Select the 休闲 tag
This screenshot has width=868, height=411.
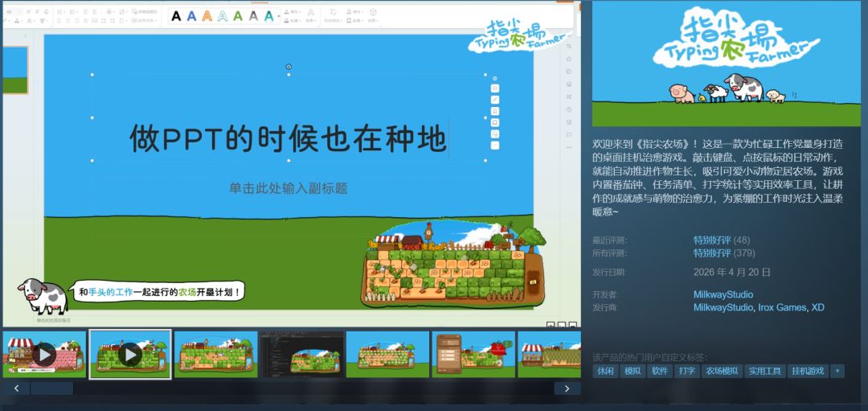[x=605, y=371]
